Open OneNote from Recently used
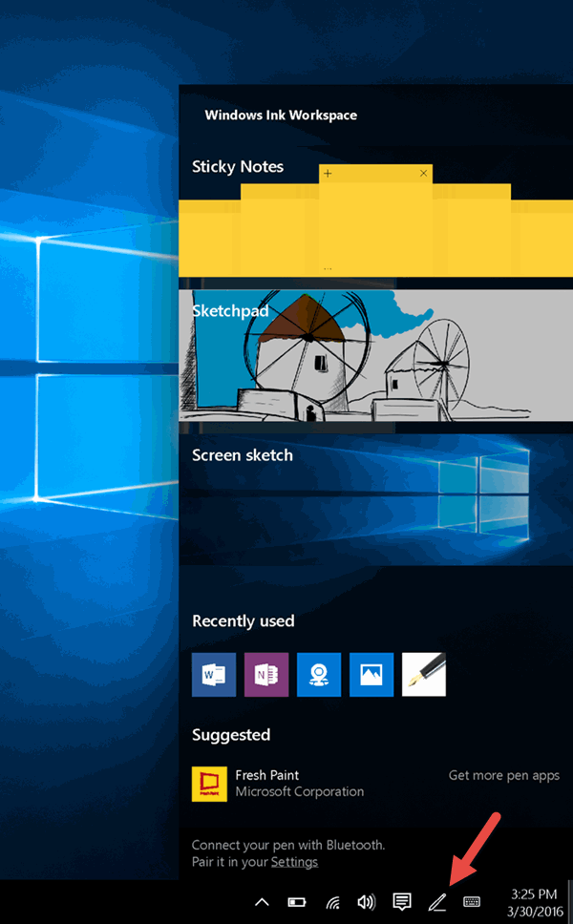Image resolution: width=573 pixels, height=924 pixels. (x=266, y=674)
